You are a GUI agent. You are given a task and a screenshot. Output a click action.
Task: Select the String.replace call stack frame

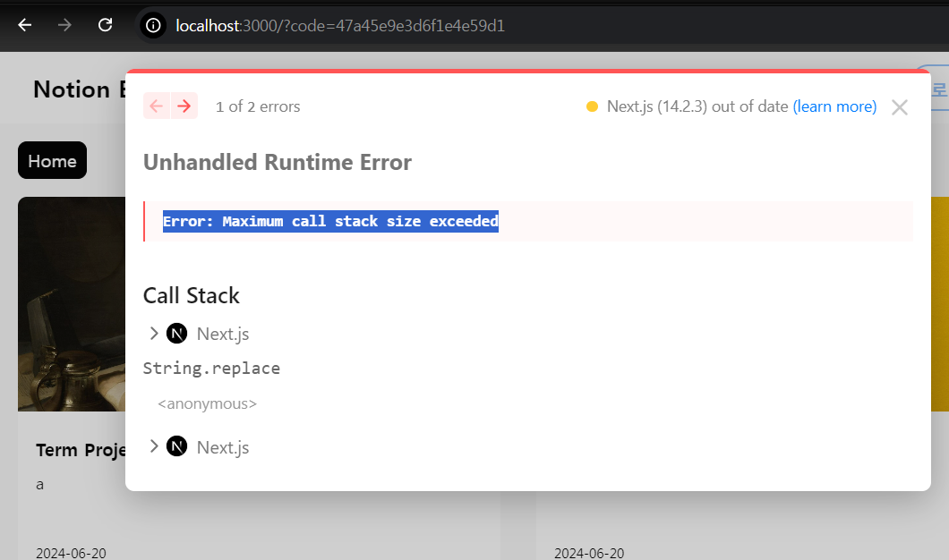[211, 369]
